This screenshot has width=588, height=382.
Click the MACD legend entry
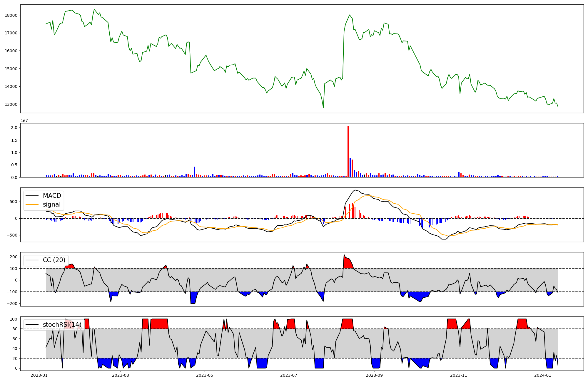(x=44, y=196)
